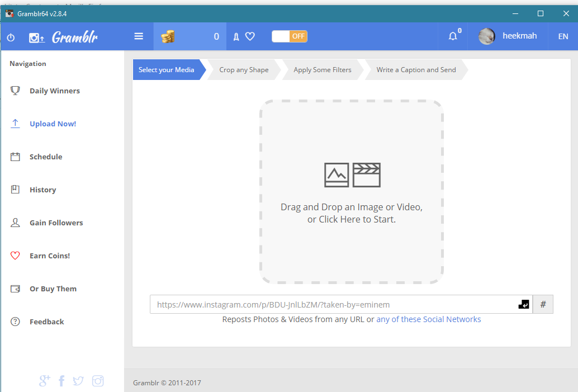Go to Upload Now!
Screen dimensions: 578x392
click(53, 124)
